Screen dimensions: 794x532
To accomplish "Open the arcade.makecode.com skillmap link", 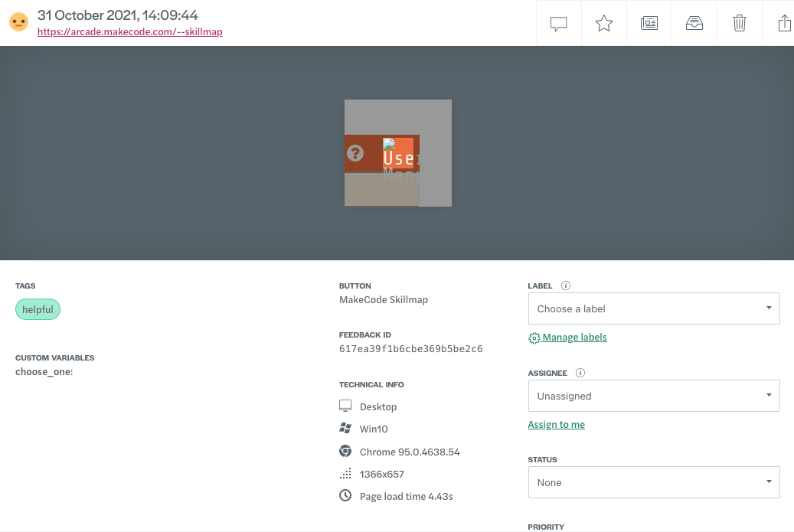I will pos(129,32).
